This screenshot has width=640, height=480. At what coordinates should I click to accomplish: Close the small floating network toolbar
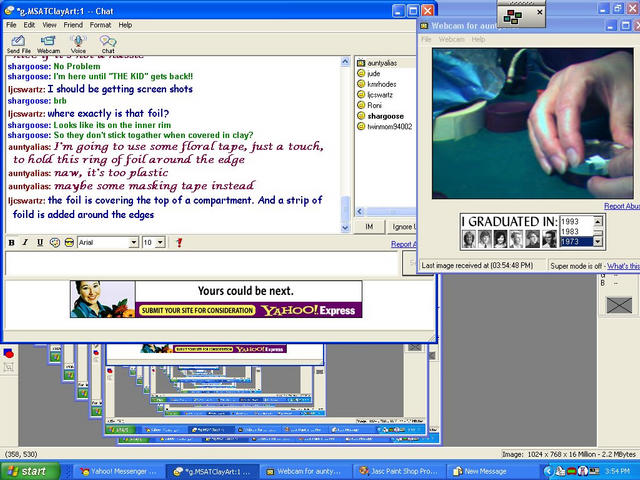point(540,12)
